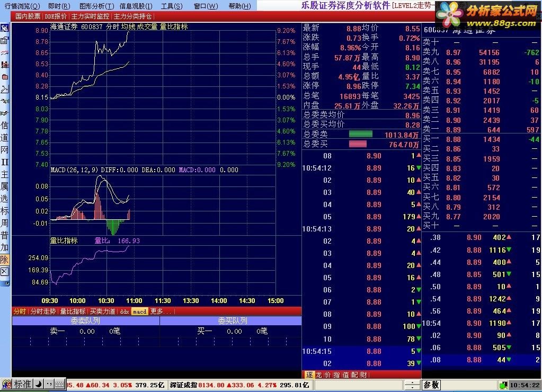Click the 主 sidebar button
Viewport: 542px width, 392px height.
(4, 174)
